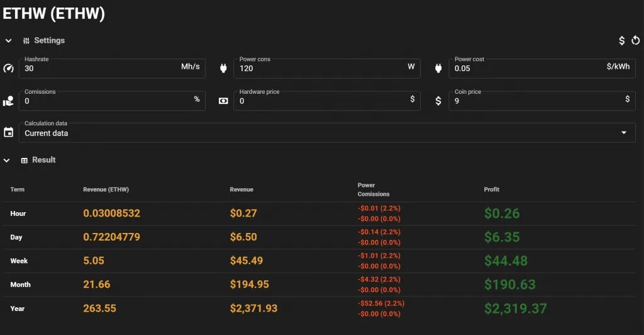Image resolution: width=644 pixels, height=335 pixels.
Task: Click the $0.27 hourly revenue
Action: click(x=243, y=213)
